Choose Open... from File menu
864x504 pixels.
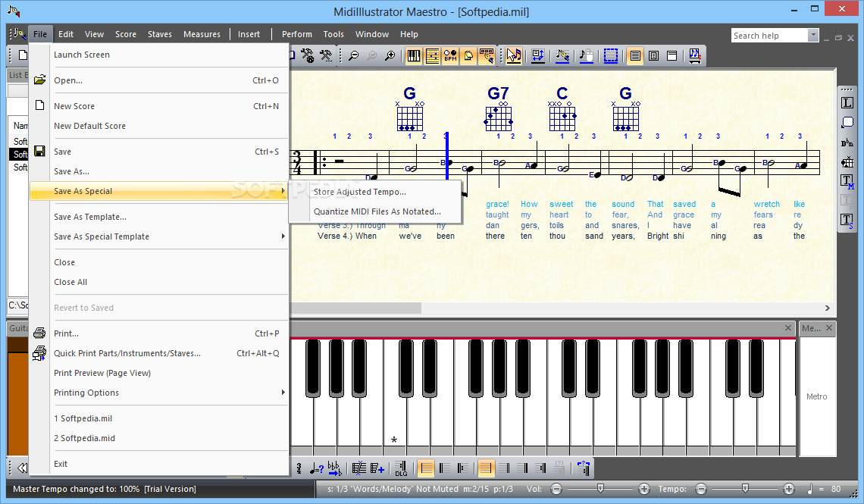[x=159, y=80]
